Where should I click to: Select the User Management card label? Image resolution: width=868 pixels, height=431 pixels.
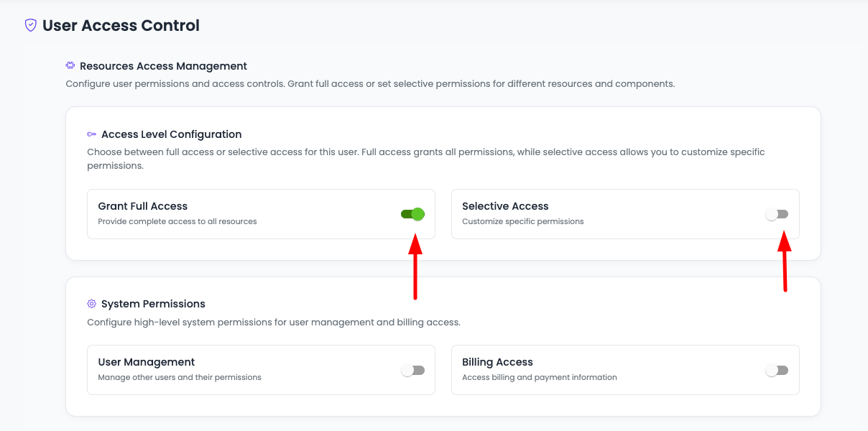pos(147,362)
